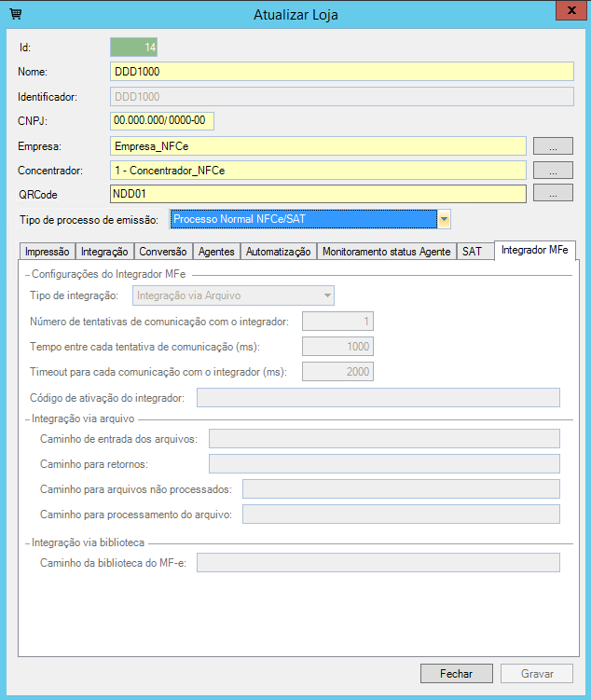Click the disabled Identificador field

pyautogui.click(x=342, y=96)
